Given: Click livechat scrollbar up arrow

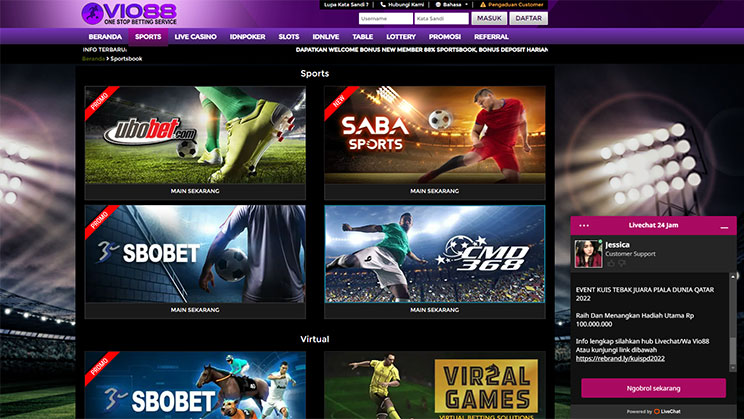Looking at the screenshot, I should click(733, 276).
